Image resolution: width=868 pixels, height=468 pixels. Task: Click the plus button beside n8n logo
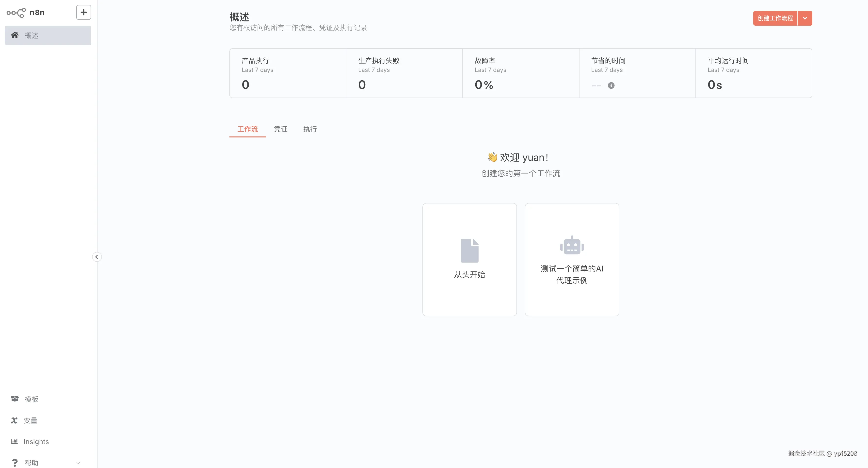[83, 13]
